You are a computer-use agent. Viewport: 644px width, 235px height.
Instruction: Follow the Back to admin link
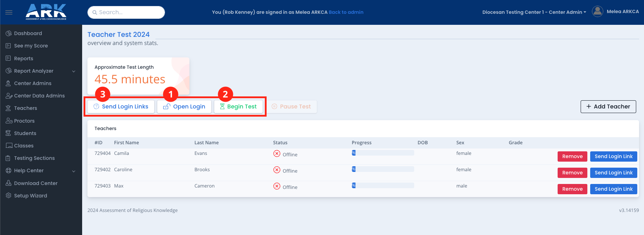click(x=346, y=12)
